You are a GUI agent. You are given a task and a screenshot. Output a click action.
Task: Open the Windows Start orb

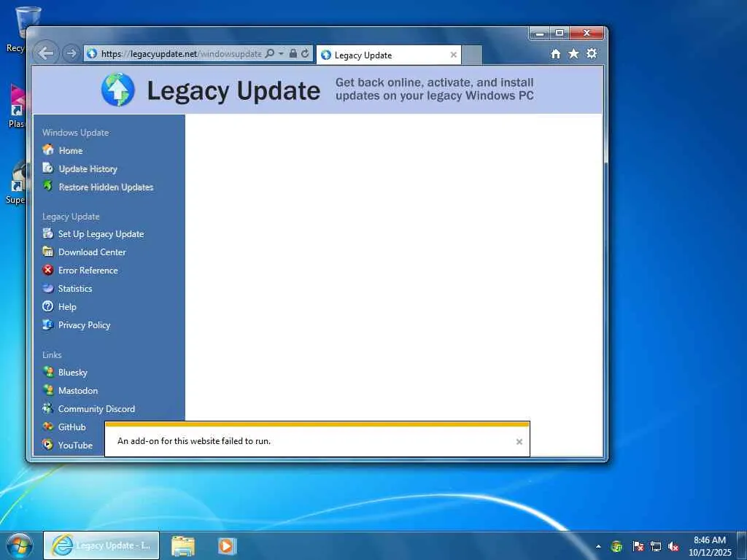[20, 545]
